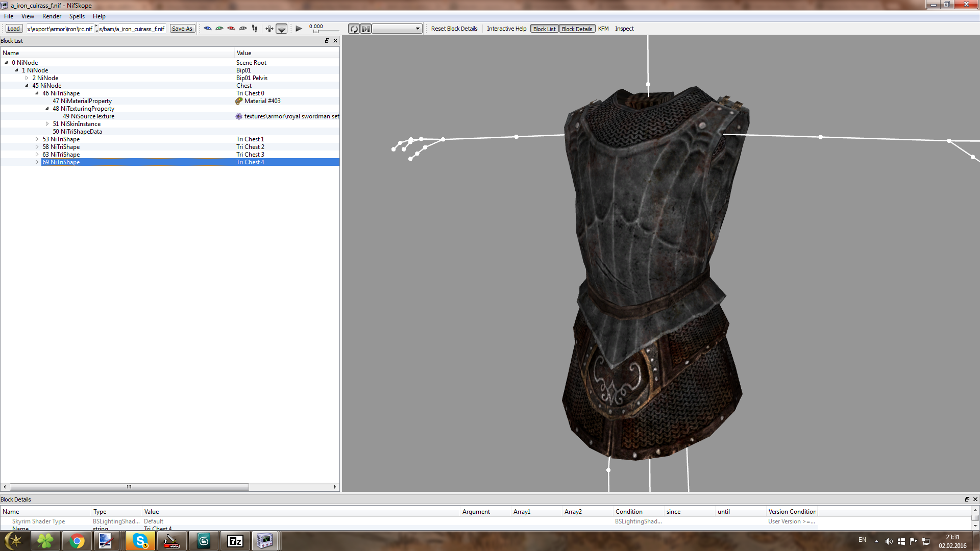Collapse the 0 NiNode Scene Root

click(x=6, y=63)
